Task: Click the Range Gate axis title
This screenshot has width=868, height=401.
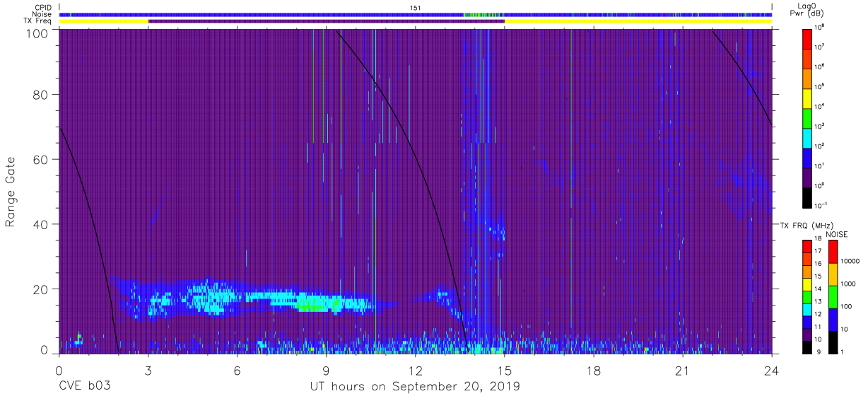Action: [11, 192]
